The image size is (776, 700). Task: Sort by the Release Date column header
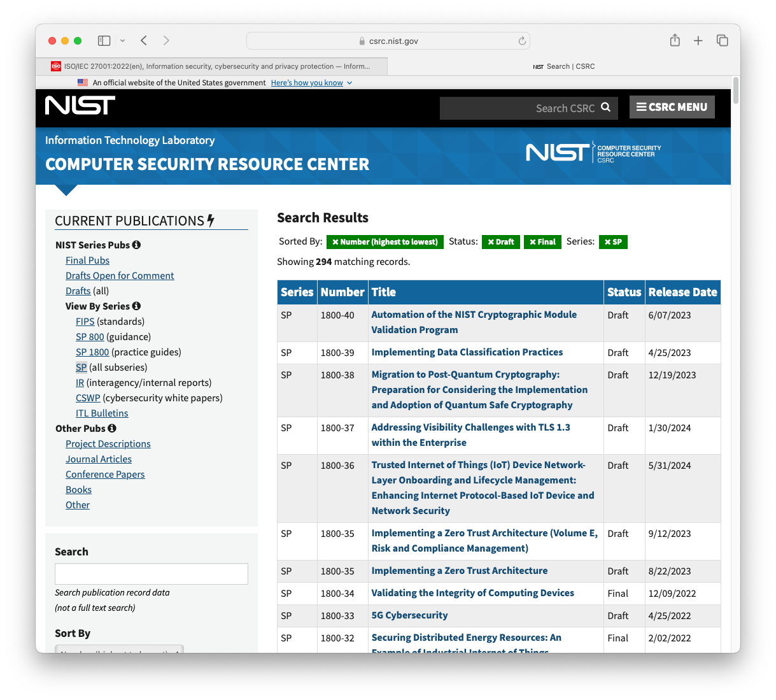(x=682, y=292)
